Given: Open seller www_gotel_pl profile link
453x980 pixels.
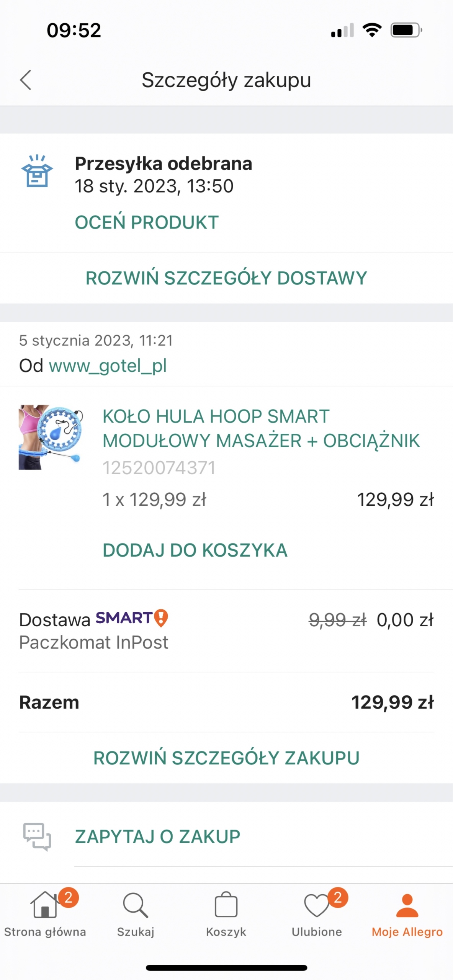Looking at the screenshot, I should click(108, 366).
